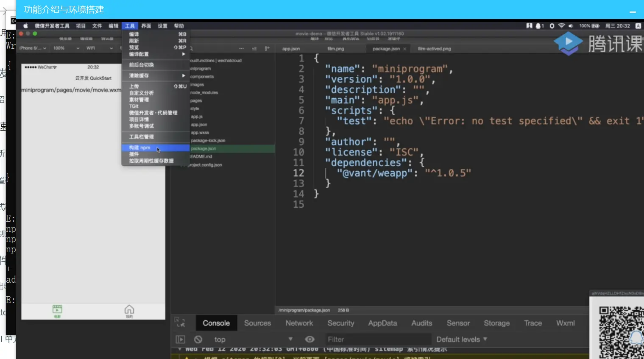Select TGit menu entry
This screenshot has height=359, width=644.
point(156,106)
